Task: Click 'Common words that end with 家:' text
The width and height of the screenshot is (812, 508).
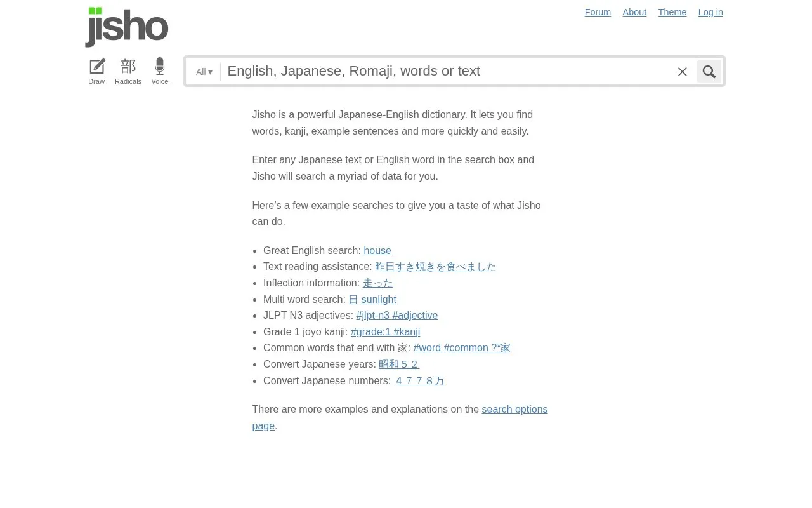Action: (337, 348)
